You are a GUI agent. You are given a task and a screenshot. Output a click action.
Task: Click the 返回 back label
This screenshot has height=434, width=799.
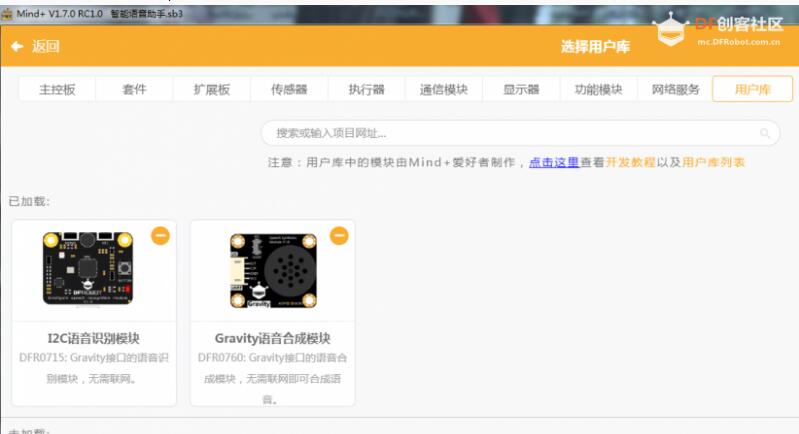[46, 46]
